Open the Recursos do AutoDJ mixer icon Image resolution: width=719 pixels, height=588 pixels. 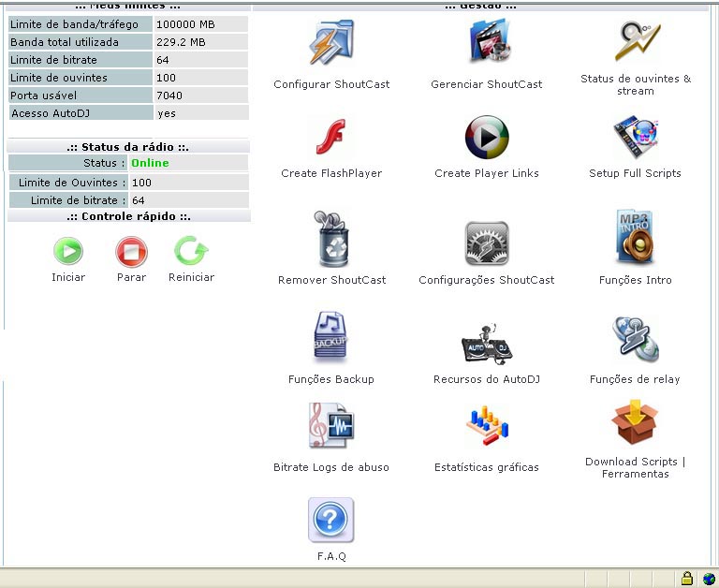pos(487,343)
